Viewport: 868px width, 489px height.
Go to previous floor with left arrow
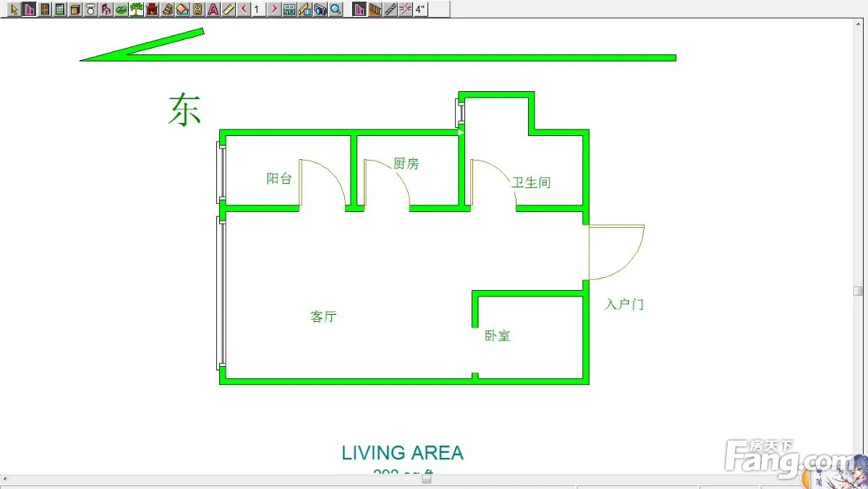[x=244, y=9]
